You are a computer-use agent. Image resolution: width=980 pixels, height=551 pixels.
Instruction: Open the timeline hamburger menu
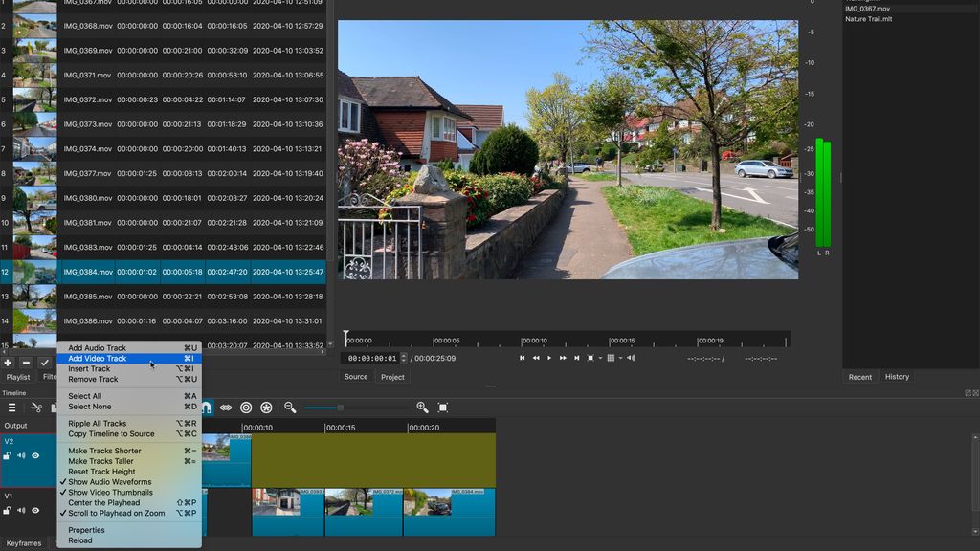click(x=12, y=407)
